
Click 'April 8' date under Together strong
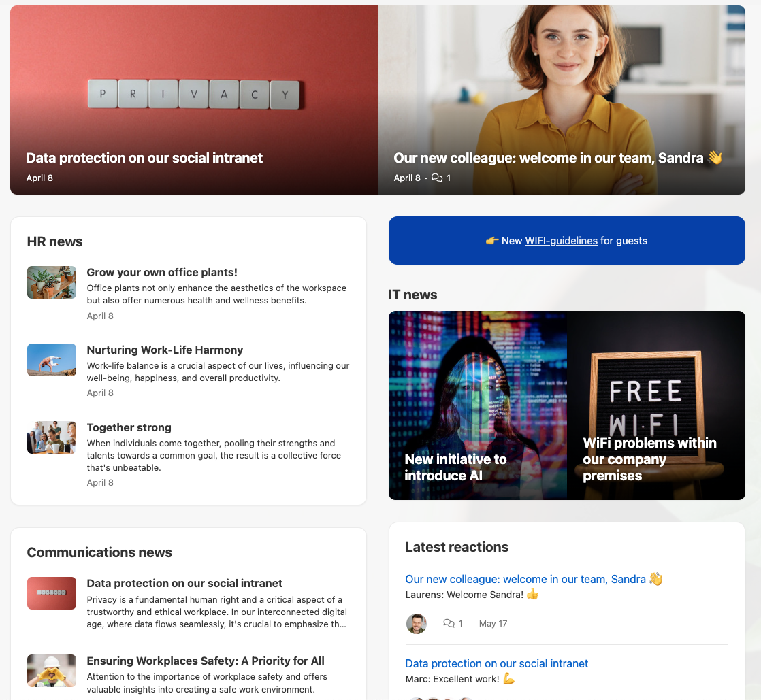pyautogui.click(x=100, y=483)
